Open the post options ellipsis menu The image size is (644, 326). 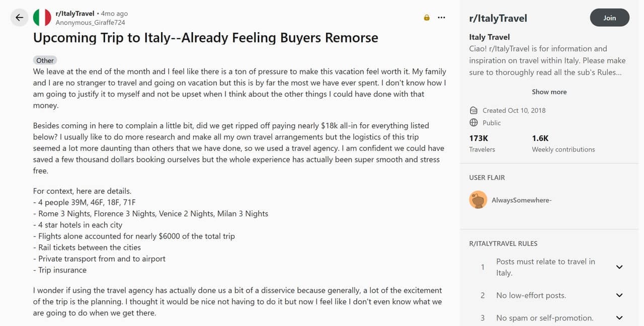click(x=441, y=18)
